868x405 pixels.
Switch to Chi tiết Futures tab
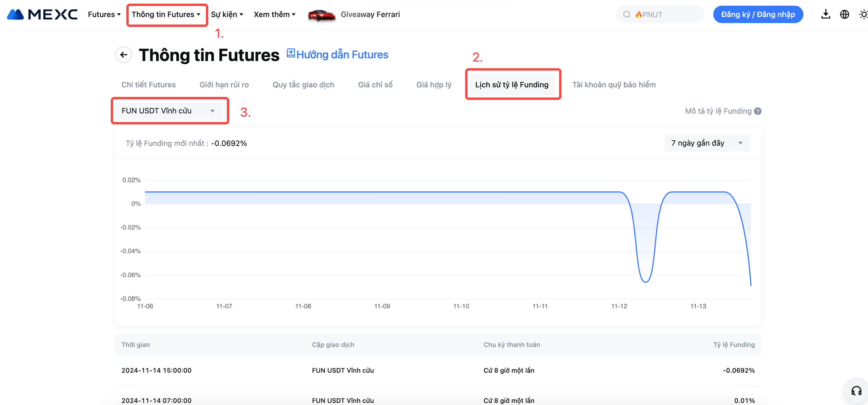point(148,85)
